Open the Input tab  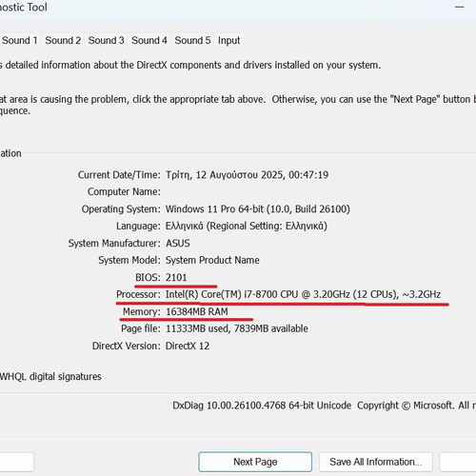(x=228, y=40)
